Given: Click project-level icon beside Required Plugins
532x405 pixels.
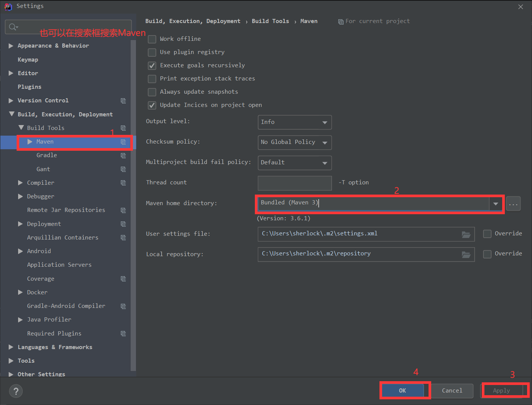Looking at the screenshot, I should click(x=123, y=334).
